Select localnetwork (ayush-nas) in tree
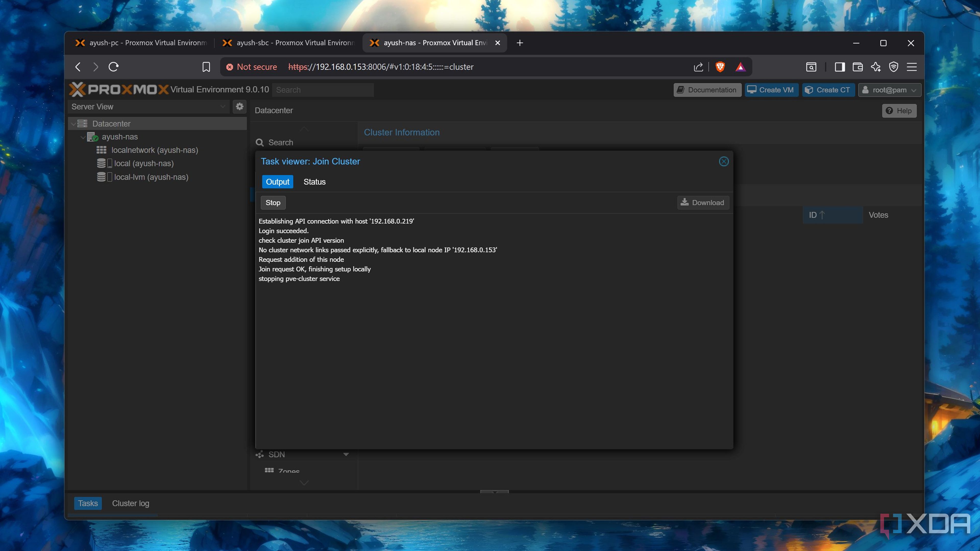This screenshot has width=980, height=551. pos(154,150)
